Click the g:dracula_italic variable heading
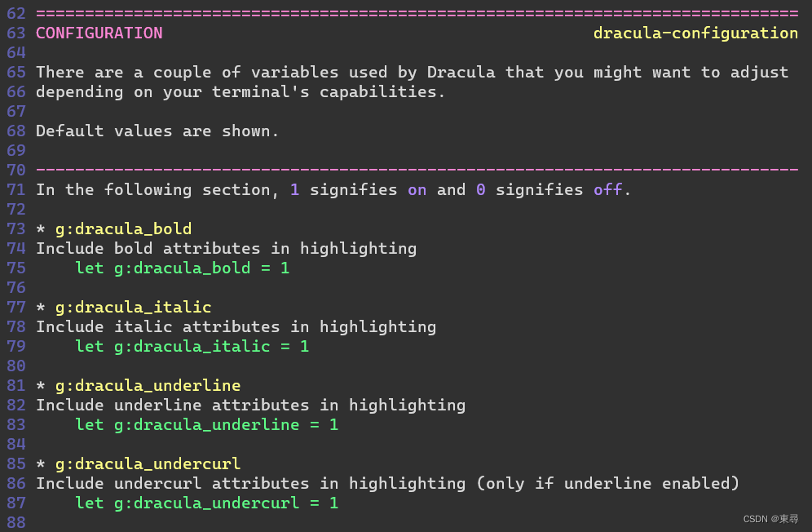Viewport: 812px width, 532px height. 133,308
